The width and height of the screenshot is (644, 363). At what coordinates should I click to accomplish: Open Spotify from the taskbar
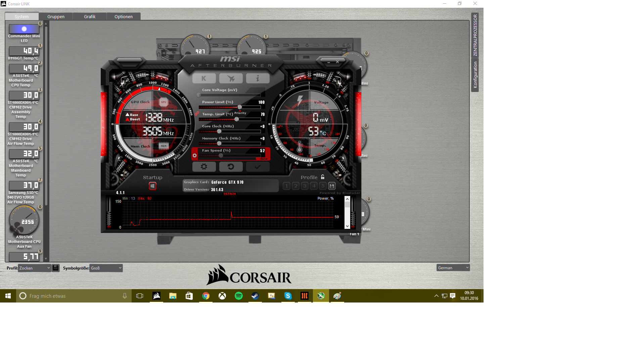pyautogui.click(x=239, y=296)
